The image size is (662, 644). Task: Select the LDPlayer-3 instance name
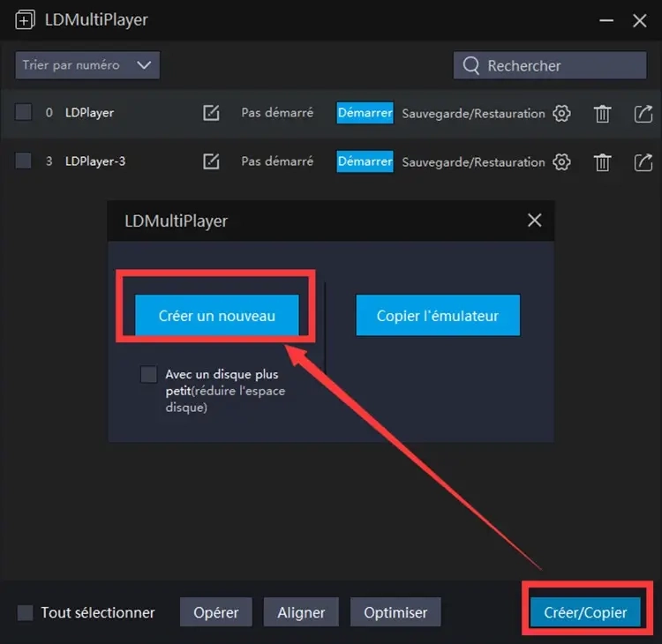(x=95, y=161)
